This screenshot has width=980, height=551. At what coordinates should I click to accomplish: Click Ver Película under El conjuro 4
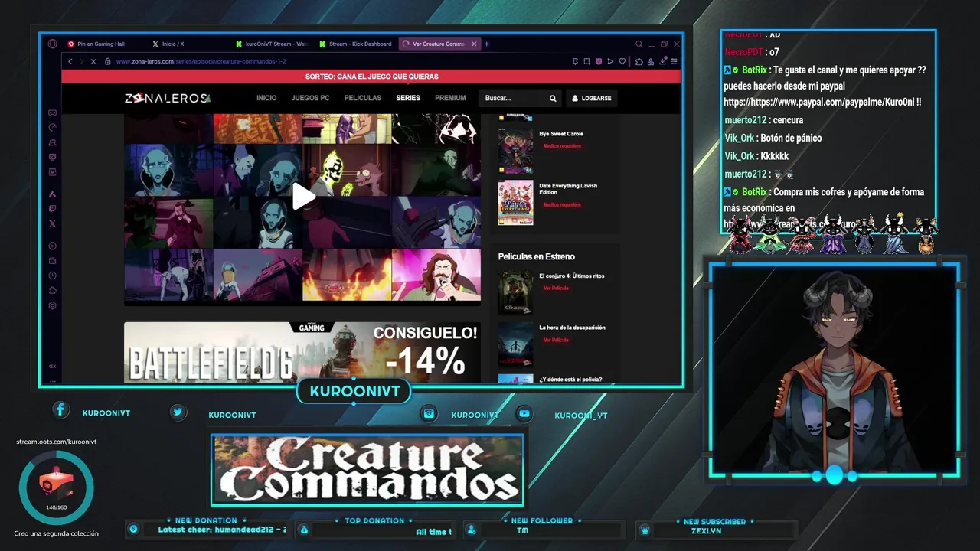(556, 289)
